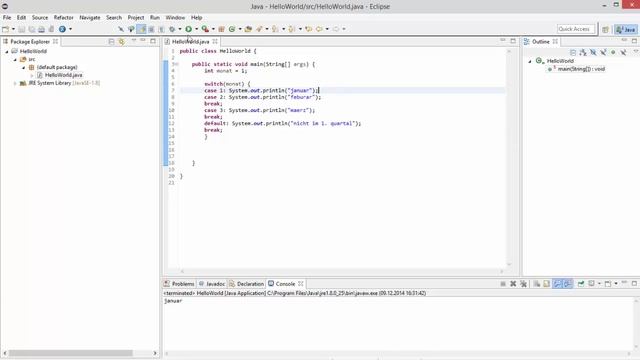Close the Console view tab
This screenshot has width=640, height=360.
[x=301, y=284]
